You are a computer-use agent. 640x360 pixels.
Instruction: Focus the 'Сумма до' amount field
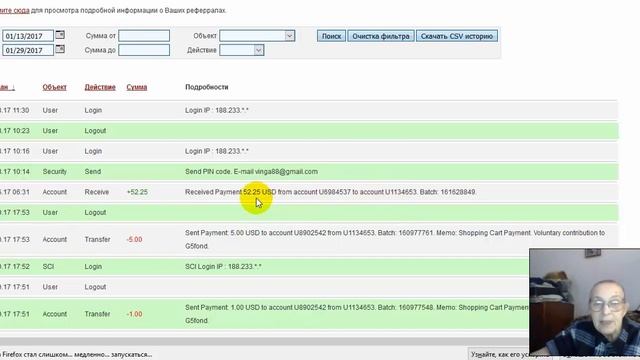144,50
